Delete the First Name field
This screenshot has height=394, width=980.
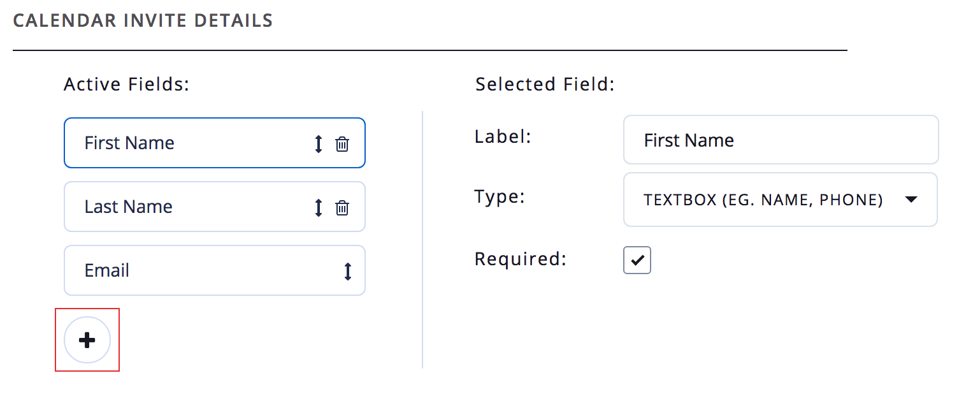pos(342,144)
